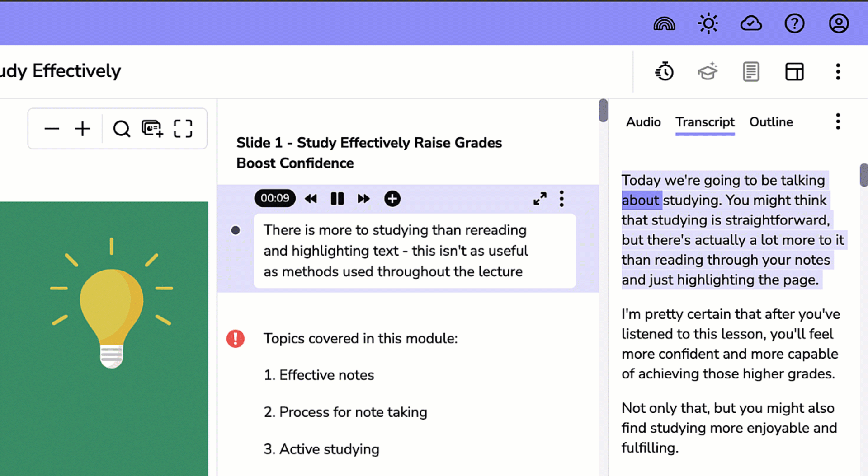The image size is (868, 476).
Task: Toggle the brightness mode sun icon
Action: point(708,23)
